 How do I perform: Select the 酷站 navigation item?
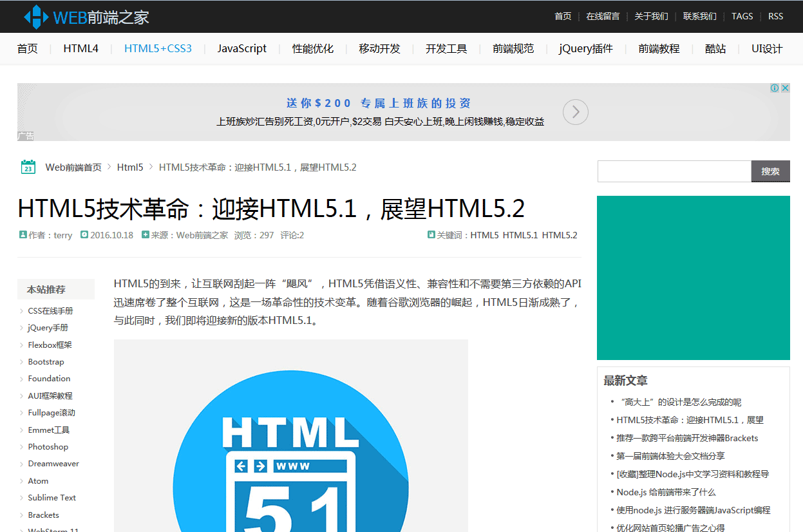[715, 48]
